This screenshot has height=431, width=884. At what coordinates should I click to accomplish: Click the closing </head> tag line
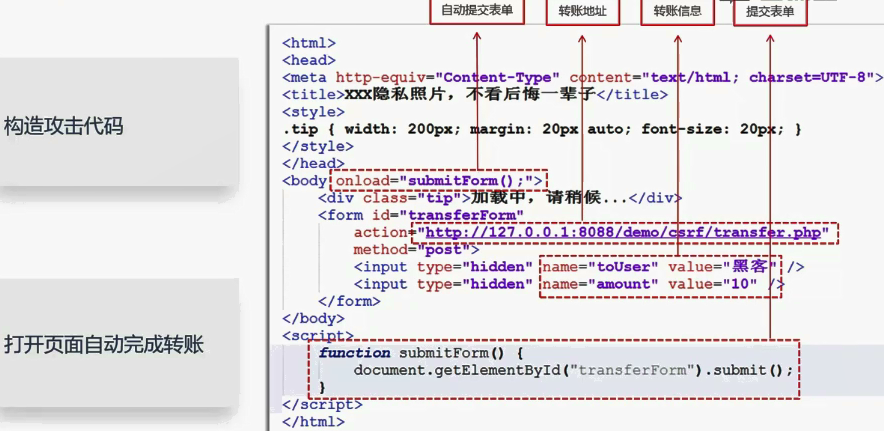pyautogui.click(x=313, y=164)
